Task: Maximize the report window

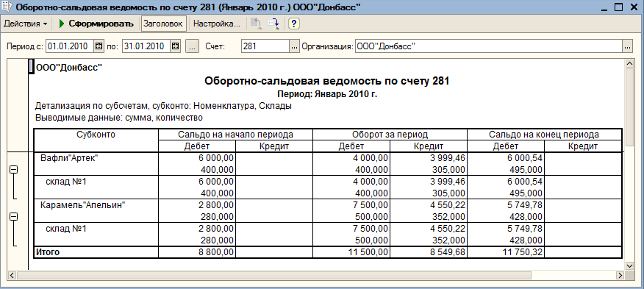Action: [619, 7]
